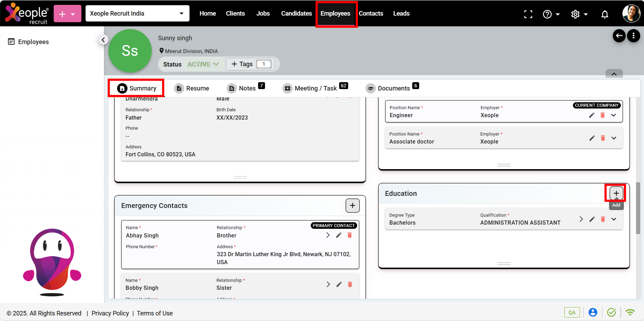
Task: Click the page vertical scrollbar thumb
Action: (638, 208)
